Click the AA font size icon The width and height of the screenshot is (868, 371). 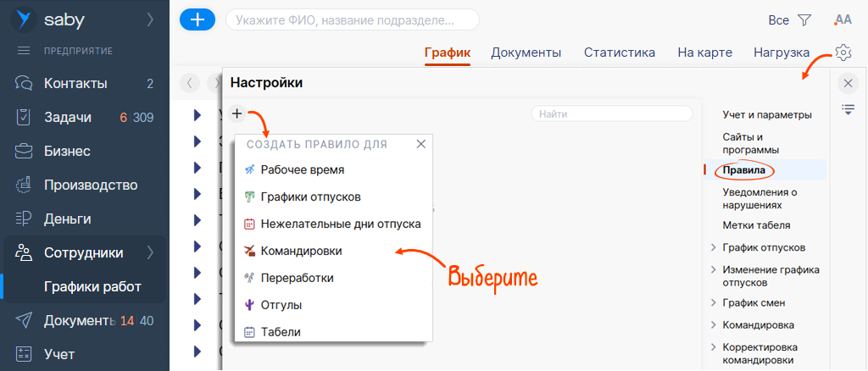point(843,19)
